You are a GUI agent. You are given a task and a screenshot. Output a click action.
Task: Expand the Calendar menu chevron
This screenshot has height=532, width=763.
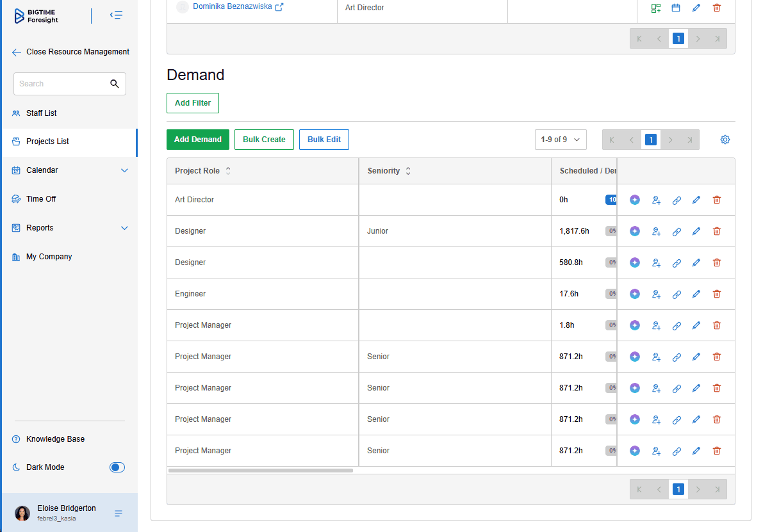tap(124, 170)
